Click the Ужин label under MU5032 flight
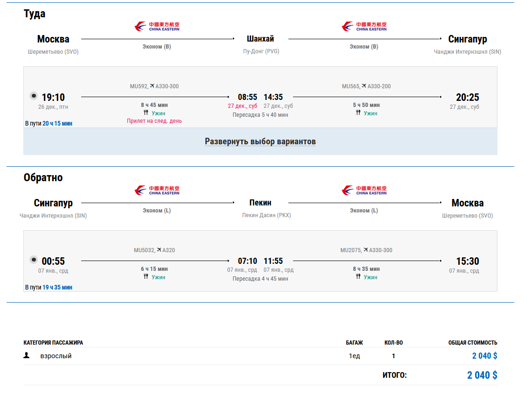The image size is (532, 403). (159, 277)
